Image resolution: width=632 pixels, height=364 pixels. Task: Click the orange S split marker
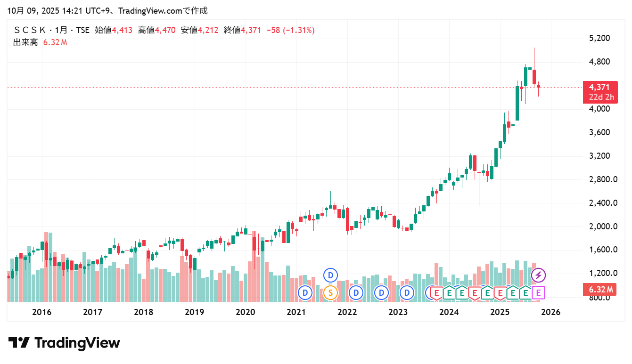[x=330, y=293]
